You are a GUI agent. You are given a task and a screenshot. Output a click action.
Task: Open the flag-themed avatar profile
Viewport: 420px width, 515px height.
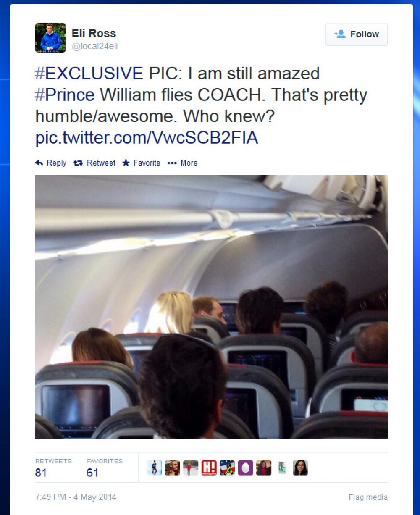tap(227, 468)
